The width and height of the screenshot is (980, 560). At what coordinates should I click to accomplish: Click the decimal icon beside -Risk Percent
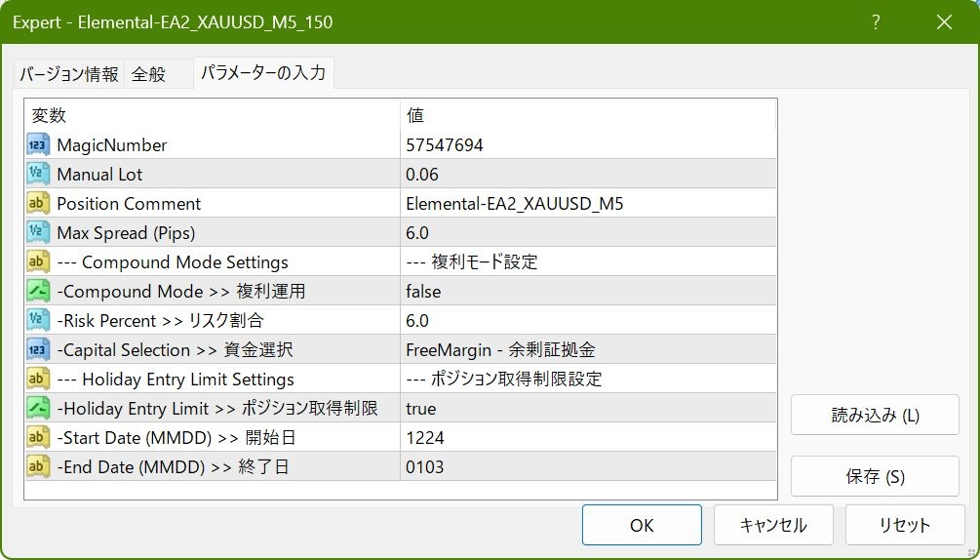click(38, 321)
